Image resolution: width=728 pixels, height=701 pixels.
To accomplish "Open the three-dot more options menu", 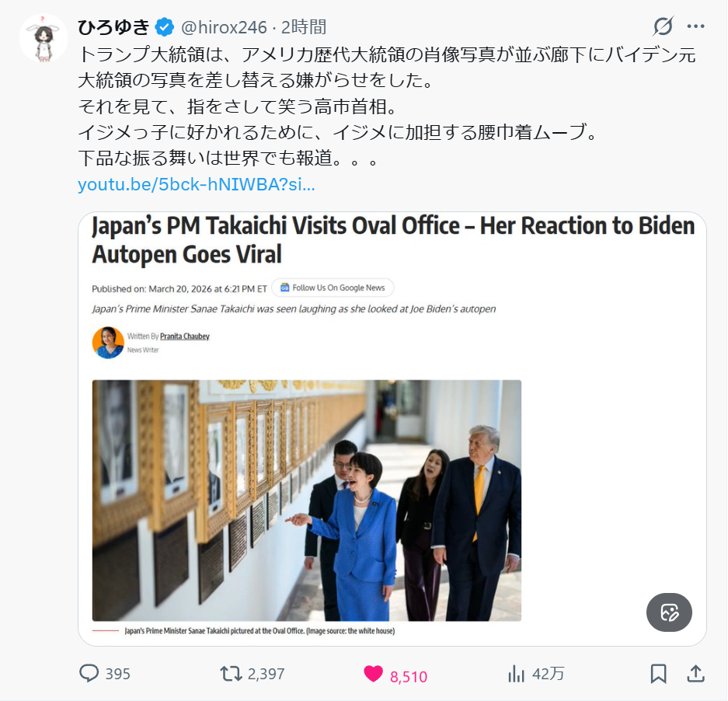I will 695,26.
